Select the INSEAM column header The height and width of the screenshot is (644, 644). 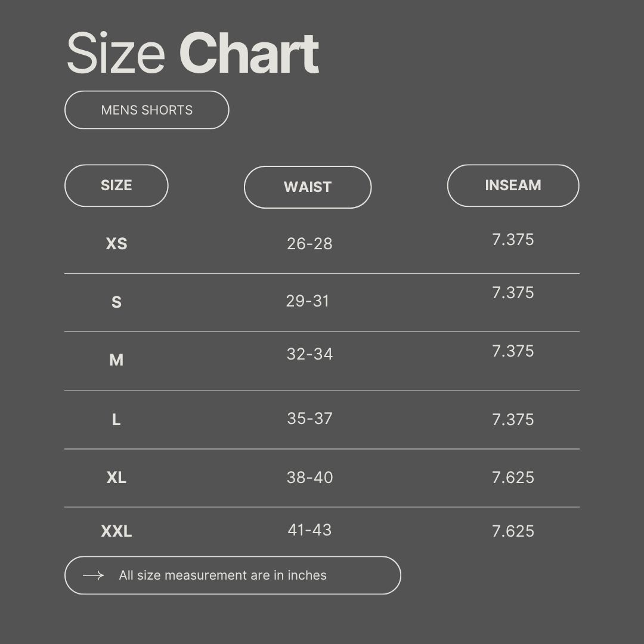pyautogui.click(x=513, y=185)
